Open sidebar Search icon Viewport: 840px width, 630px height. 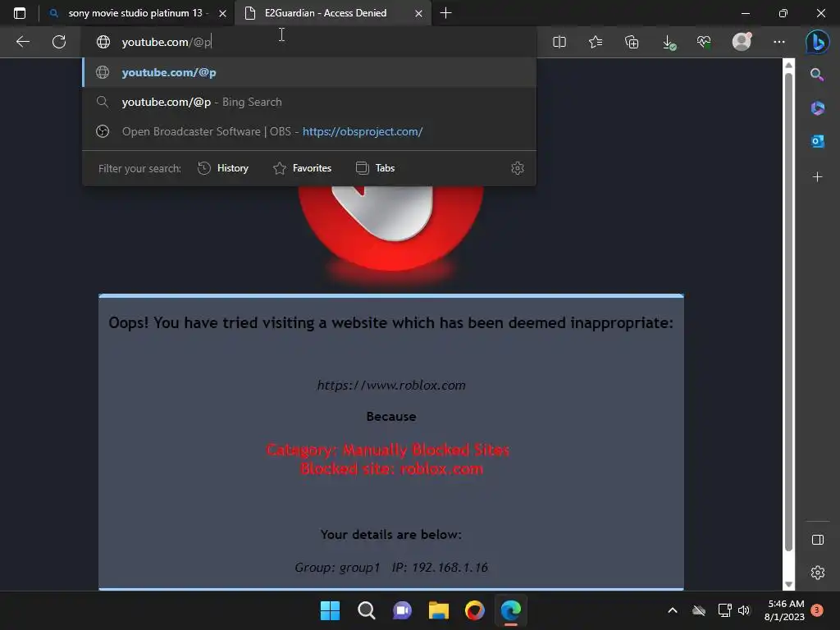tap(817, 75)
